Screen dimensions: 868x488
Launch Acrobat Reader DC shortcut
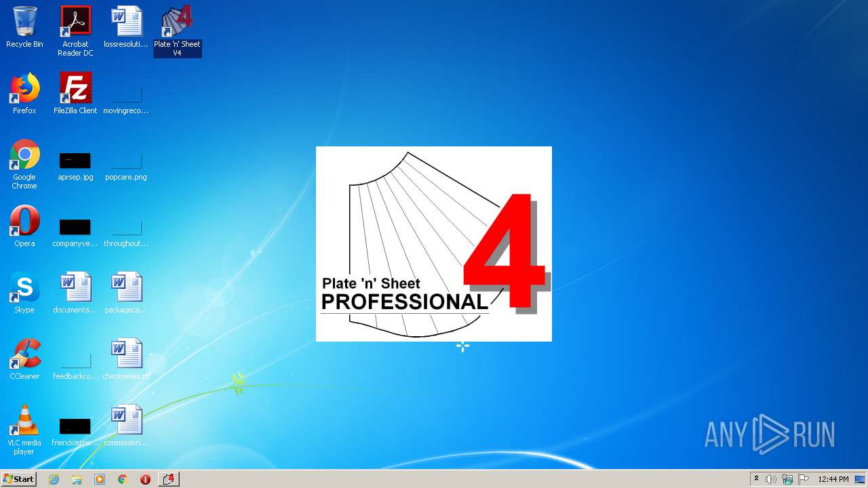(x=75, y=31)
